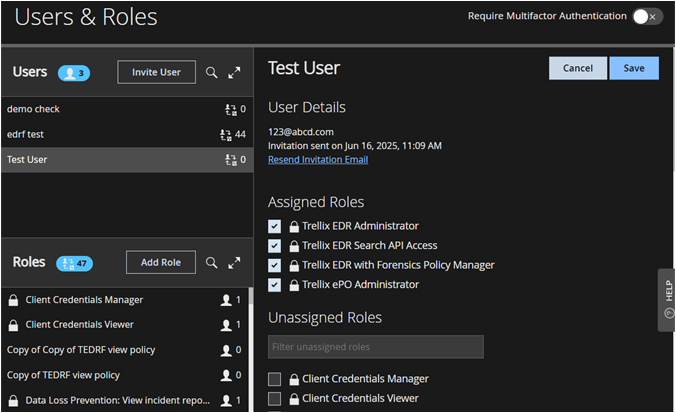
Task: Click the Users count badge showing 3
Action: click(74, 73)
